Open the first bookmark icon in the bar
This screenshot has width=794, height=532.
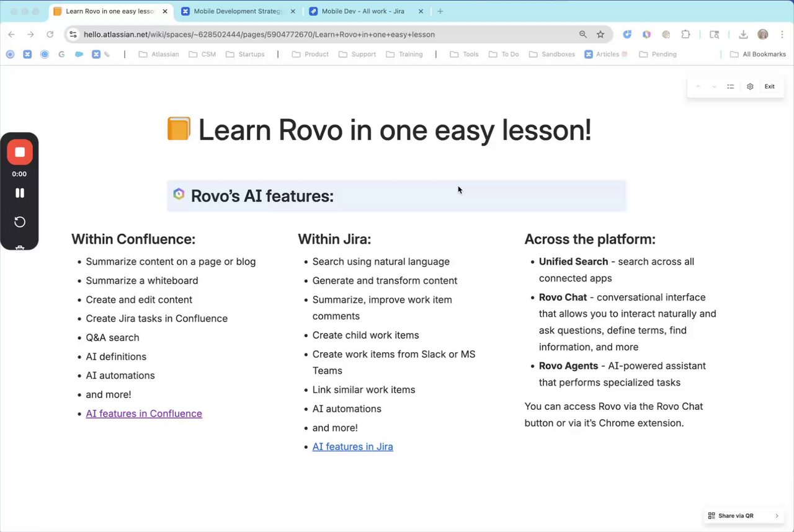10,55
